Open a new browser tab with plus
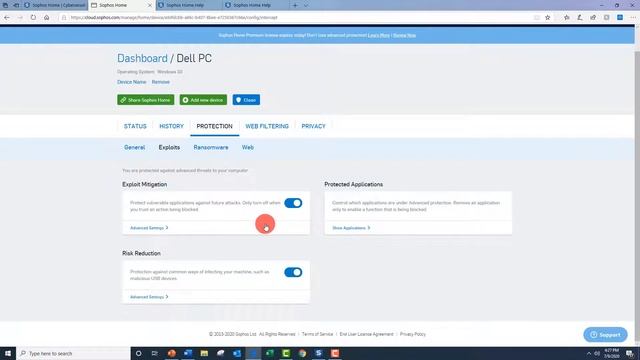 coord(295,5)
